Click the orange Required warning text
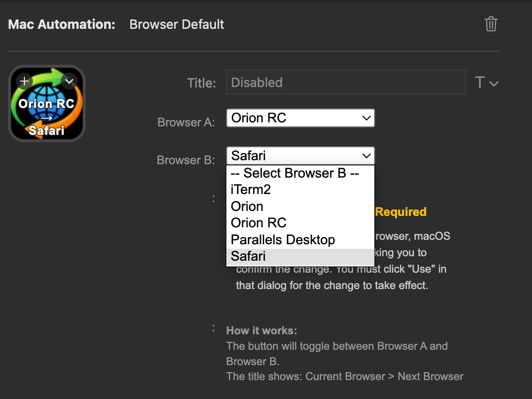Viewport: 532px width, 399px height. 401,211
